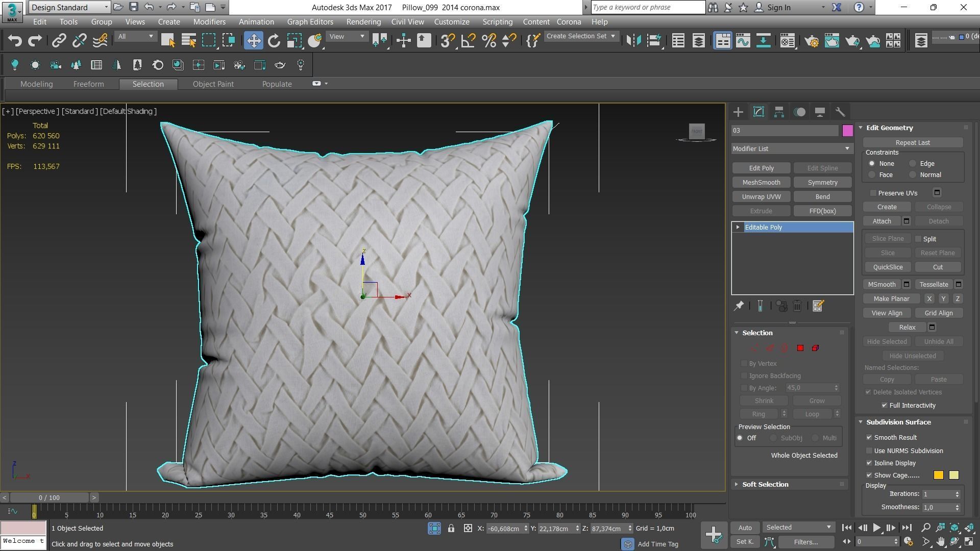Toggle the selection lock icon
This screenshot has width=980, height=551.
(x=451, y=529)
